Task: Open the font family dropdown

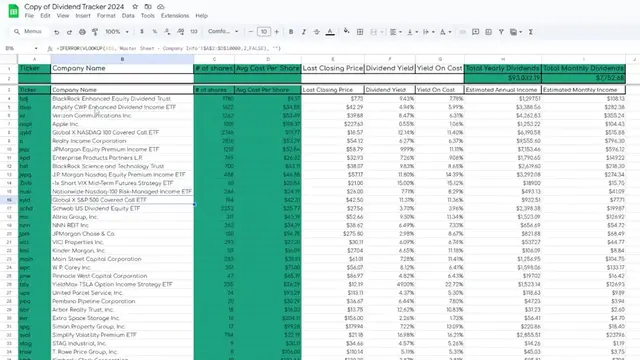Action: pyautogui.click(x=223, y=32)
